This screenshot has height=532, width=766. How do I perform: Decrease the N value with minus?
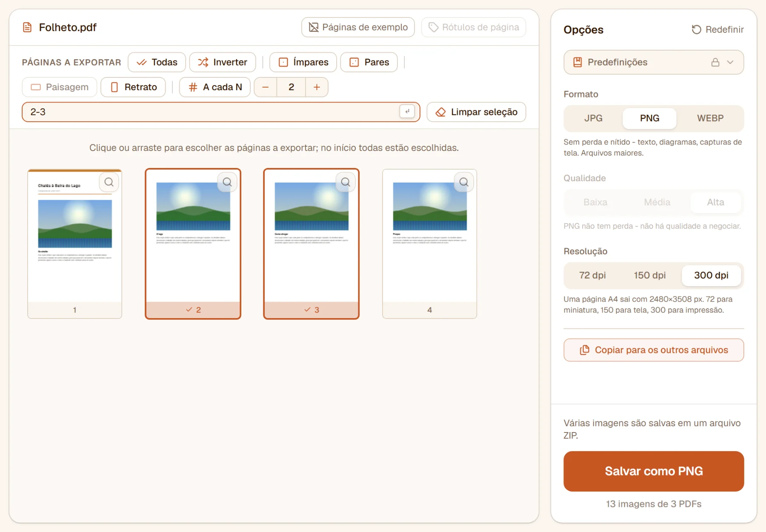point(266,87)
